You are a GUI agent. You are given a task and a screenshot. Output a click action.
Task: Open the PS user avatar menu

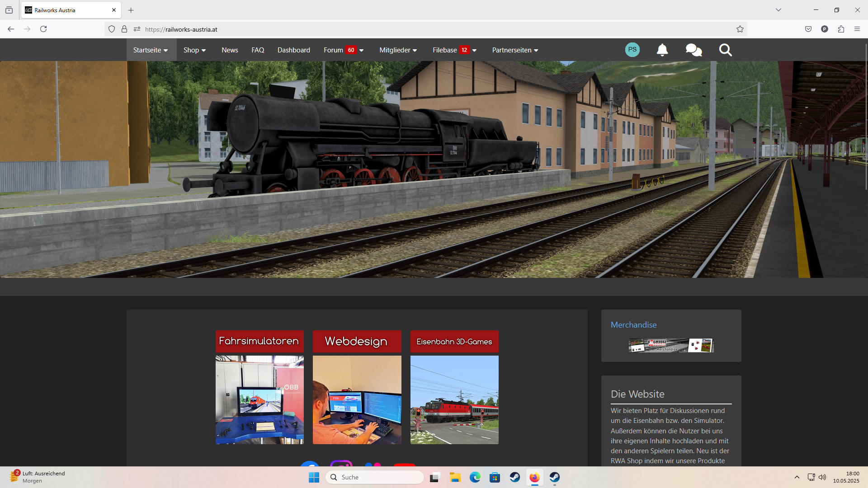click(632, 50)
